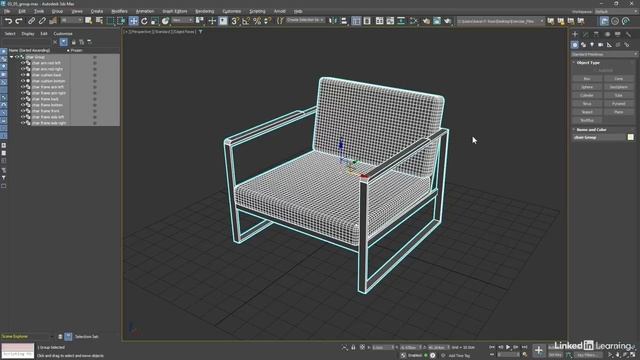Open the Workspaces dropdown
The width and height of the screenshot is (640, 360).
coord(616,11)
